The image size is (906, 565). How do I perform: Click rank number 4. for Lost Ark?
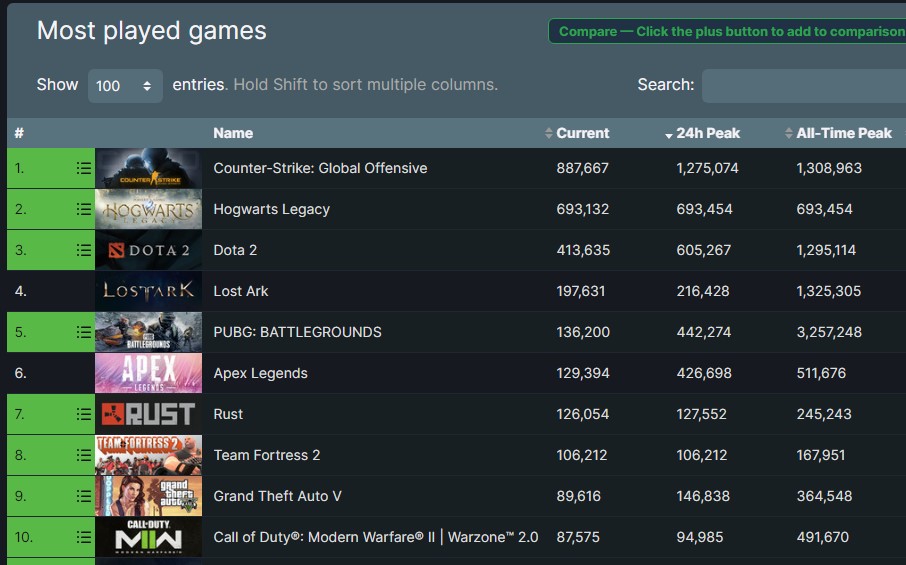(x=21, y=291)
